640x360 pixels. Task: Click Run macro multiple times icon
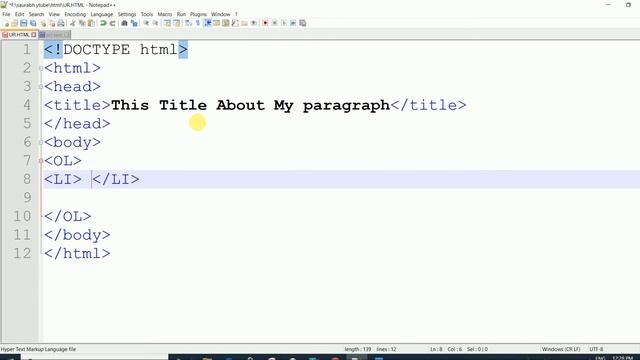[x=293, y=23]
